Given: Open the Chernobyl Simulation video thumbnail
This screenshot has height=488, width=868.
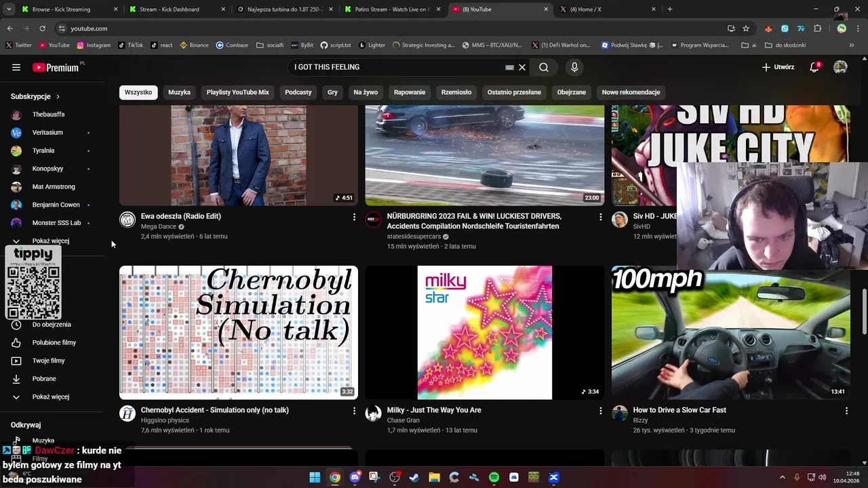Looking at the screenshot, I should coord(239,332).
